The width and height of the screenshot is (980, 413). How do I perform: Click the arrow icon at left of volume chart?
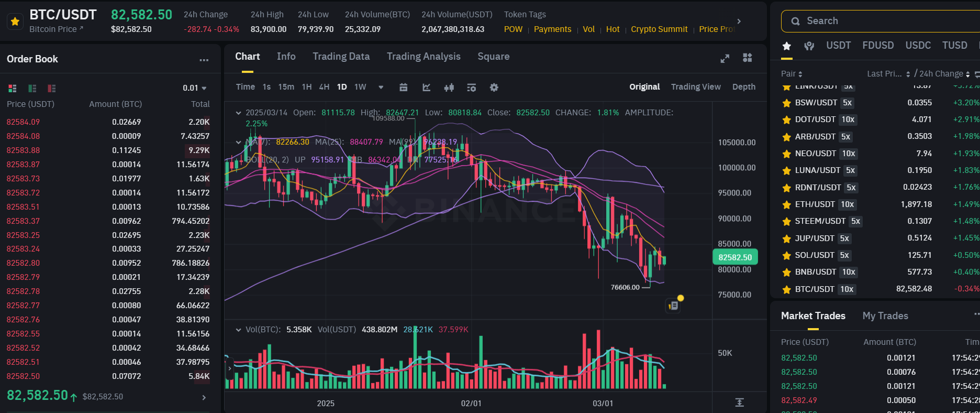[x=229, y=368]
